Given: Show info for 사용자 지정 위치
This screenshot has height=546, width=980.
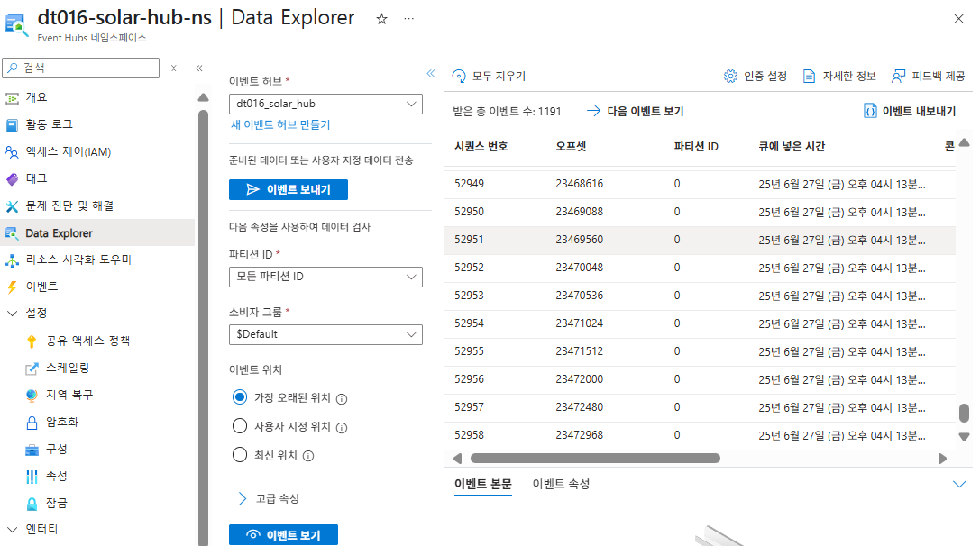Looking at the screenshot, I should pos(342,428).
